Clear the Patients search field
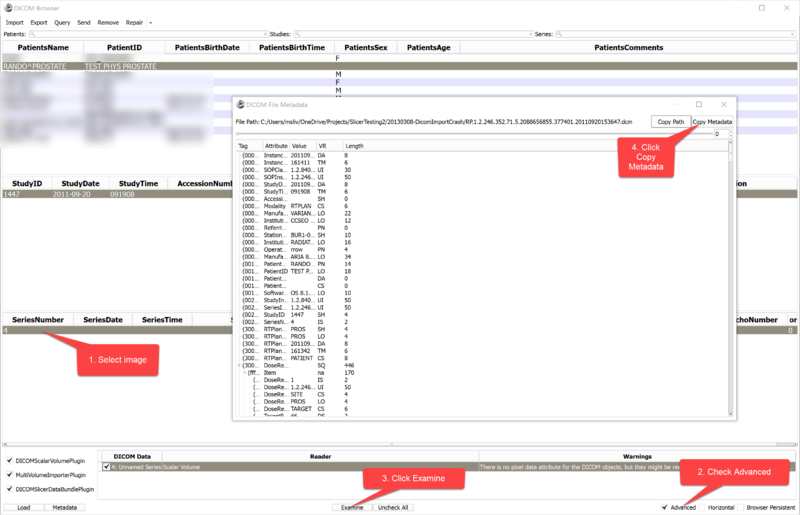 (265, 34)
